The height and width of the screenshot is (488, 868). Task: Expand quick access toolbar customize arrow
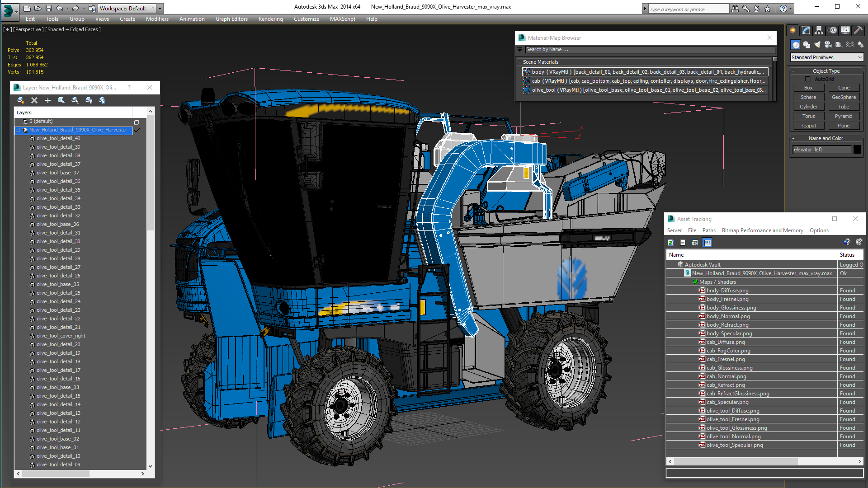160,8
